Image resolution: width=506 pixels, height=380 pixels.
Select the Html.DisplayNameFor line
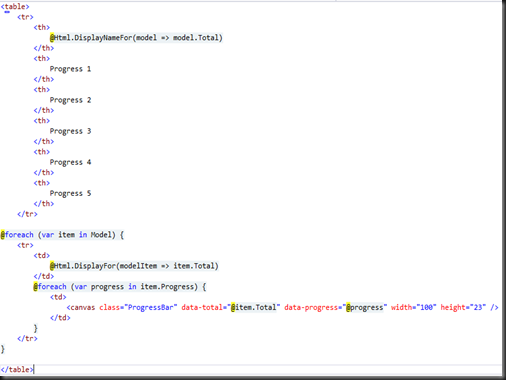pos(136,38)
